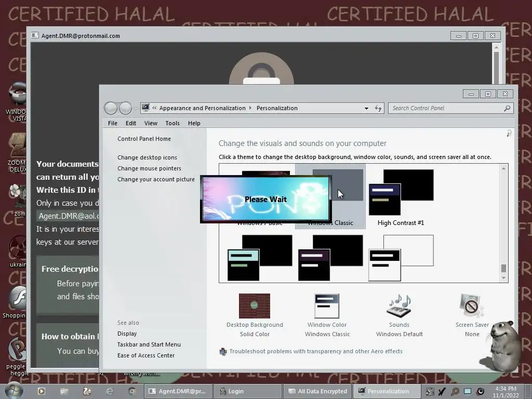The height and width of the screenshot is (399, 532).
Task: Click the help icon in Personalization
Action: (509, 133)
